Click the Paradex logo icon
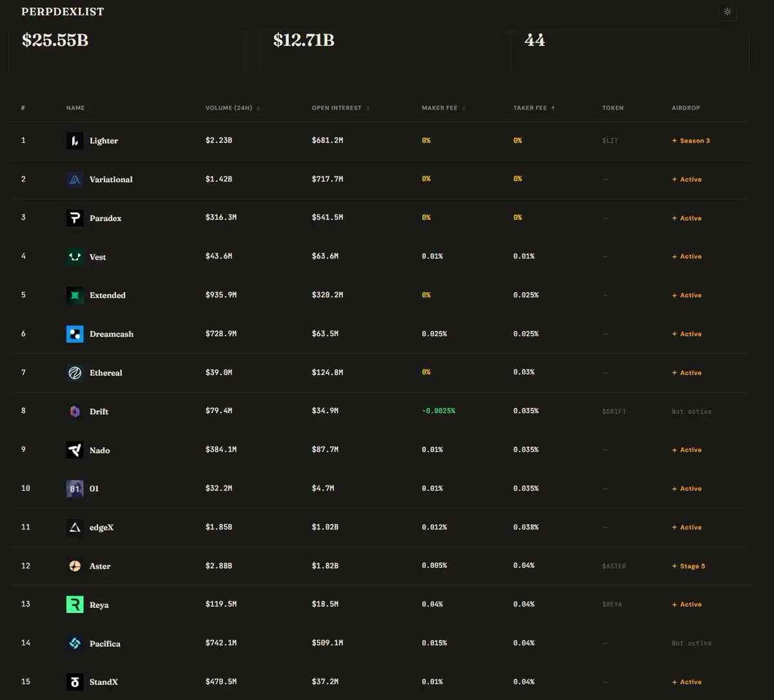The height and width of the screenshot is (700, 774). [x=75, y=218]
